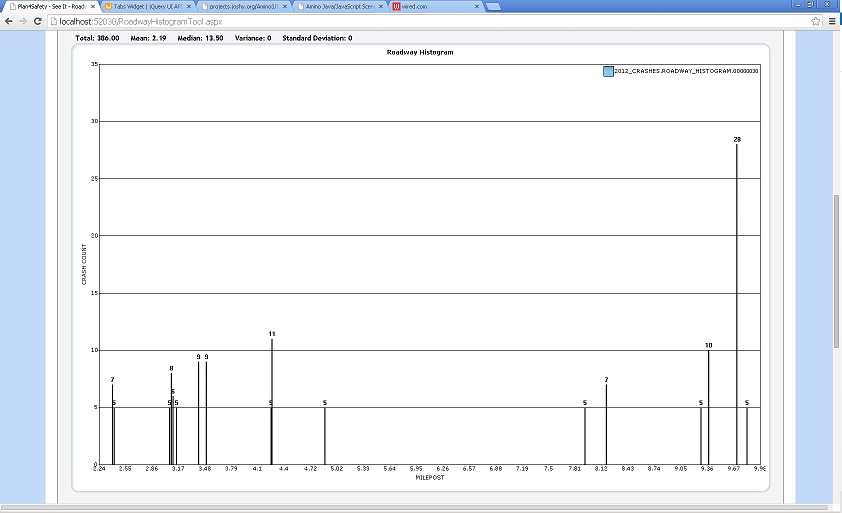This screenshot has width=842, height=513.
Task: Click the CRASH COUNT y-axis title
Action: point(84,264)
